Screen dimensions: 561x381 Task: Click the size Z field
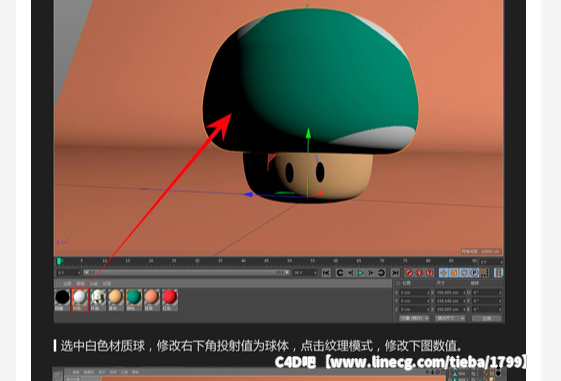[x=451, y=309]
